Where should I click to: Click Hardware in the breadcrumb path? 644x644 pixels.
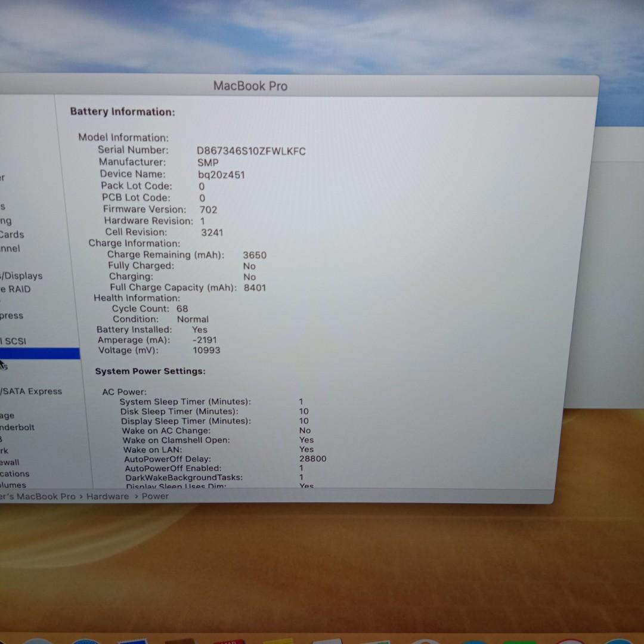(107, 496)
